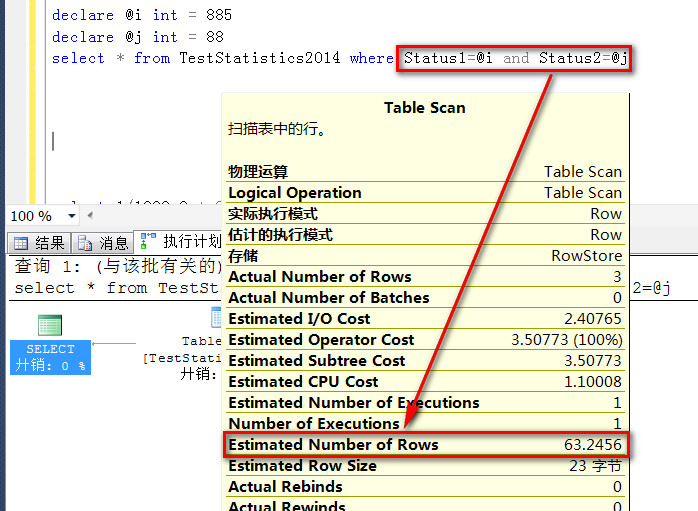Screen dimensions: 698x511
Task: Click the 'Estimated Row Size' row label
Action: (x=302, y=466)
